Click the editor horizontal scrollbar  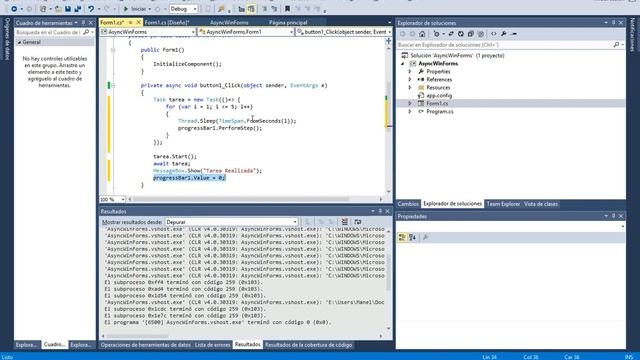(241, 200)
